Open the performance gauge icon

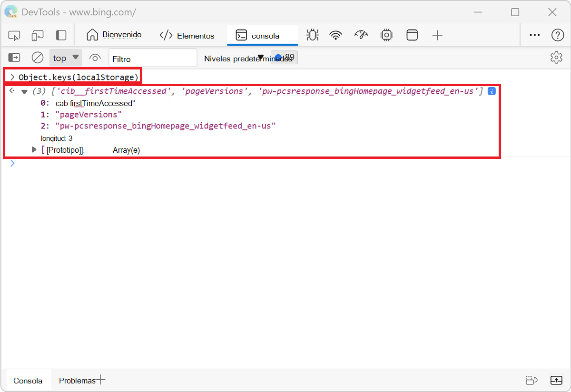(361, 35)
